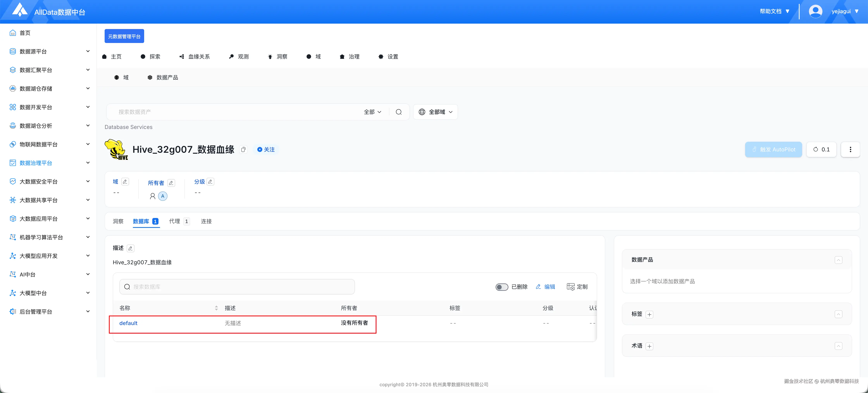Edit the 所有者 field pencil icon
This screenshot has width=868, height=393.
click(171, 183)
